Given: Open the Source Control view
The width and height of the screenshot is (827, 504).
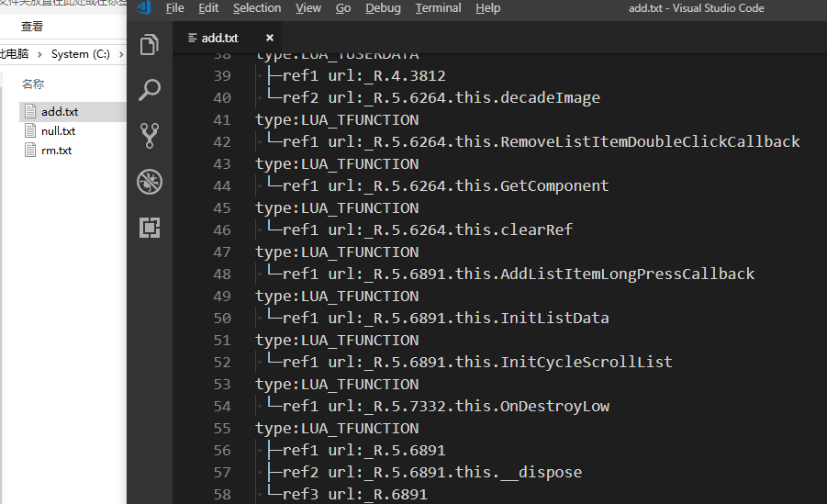Looking at the screenshot, I should point(150,136).
